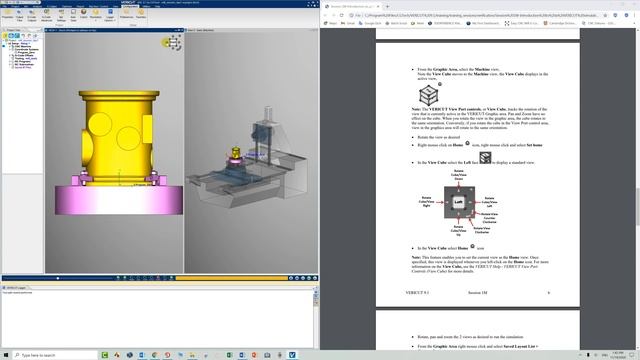This screenshot has width=640, height=360.
Task: Close the Session PDF browser tab
Action: (x=378, y=7)
